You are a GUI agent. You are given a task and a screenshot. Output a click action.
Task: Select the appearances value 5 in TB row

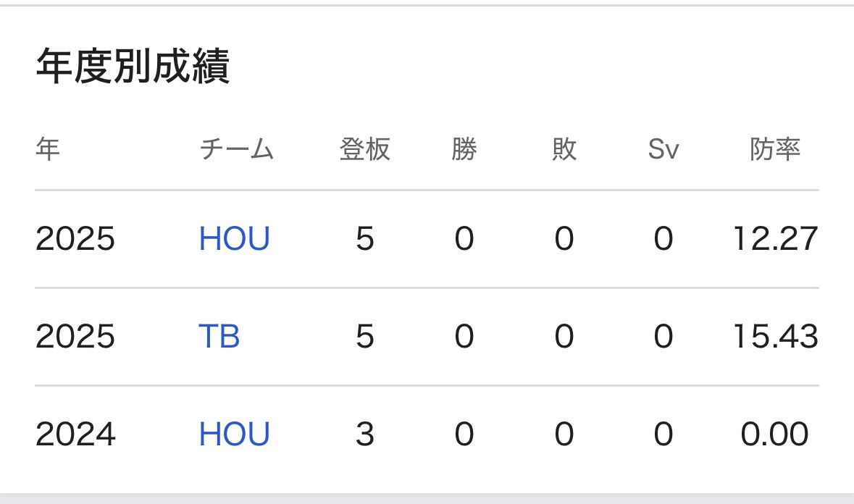click(x=365, y=337)
